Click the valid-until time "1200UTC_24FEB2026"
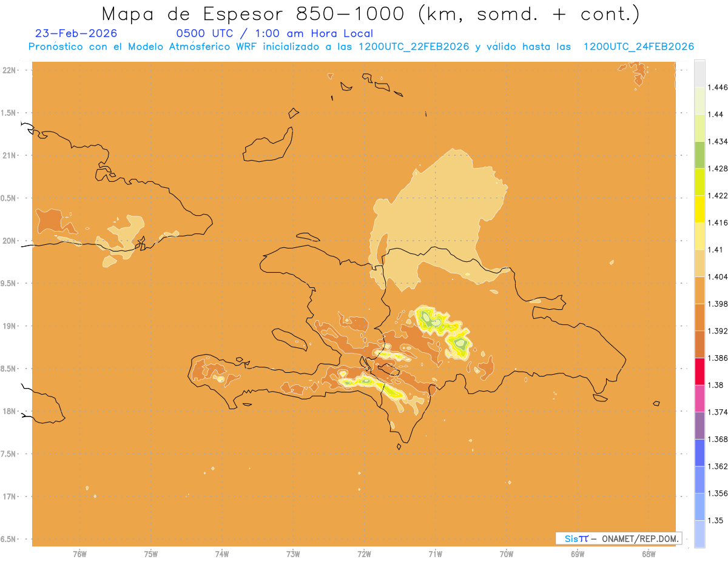Image resolution: width=728 pixels, height=562 pixels. 639,47
